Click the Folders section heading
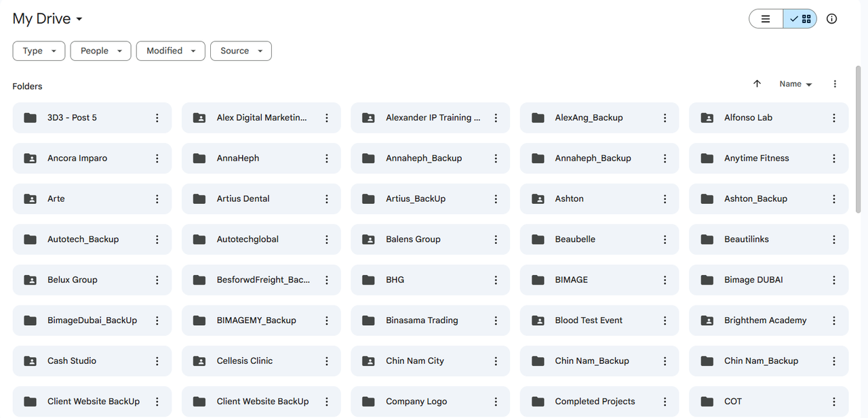Screen dimensions: 868x418 pyautogui.click(x=27, y=87)
